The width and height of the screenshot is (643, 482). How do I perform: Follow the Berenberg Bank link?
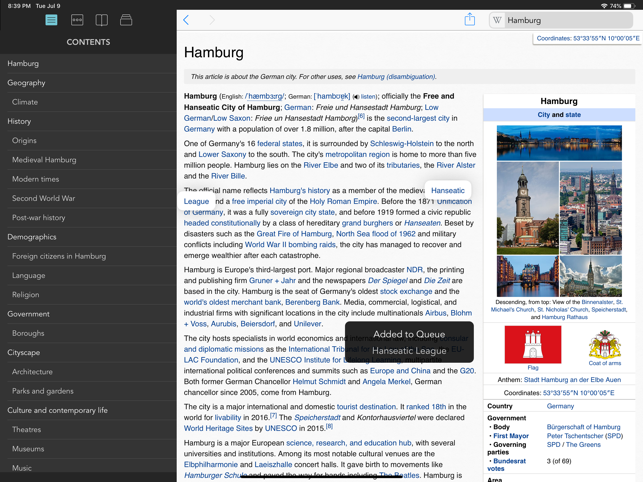tap(312, 302)
